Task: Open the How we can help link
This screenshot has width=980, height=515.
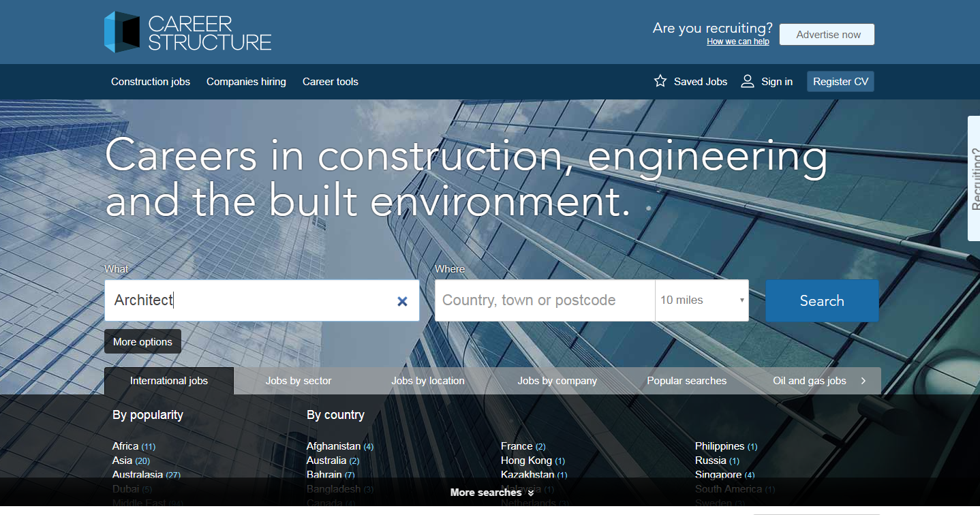Action: [737, 41]
